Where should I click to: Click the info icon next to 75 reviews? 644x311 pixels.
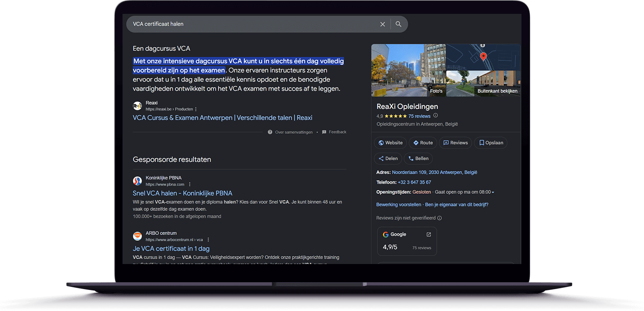pos(436,116)
